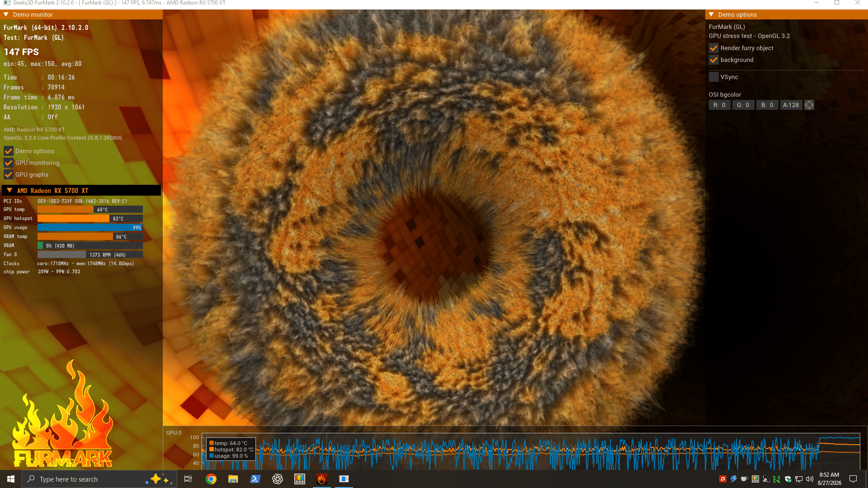Screen dimensions: 868x488
Task: Click the FurMark app icon in title bar
Action: [7, 3]
